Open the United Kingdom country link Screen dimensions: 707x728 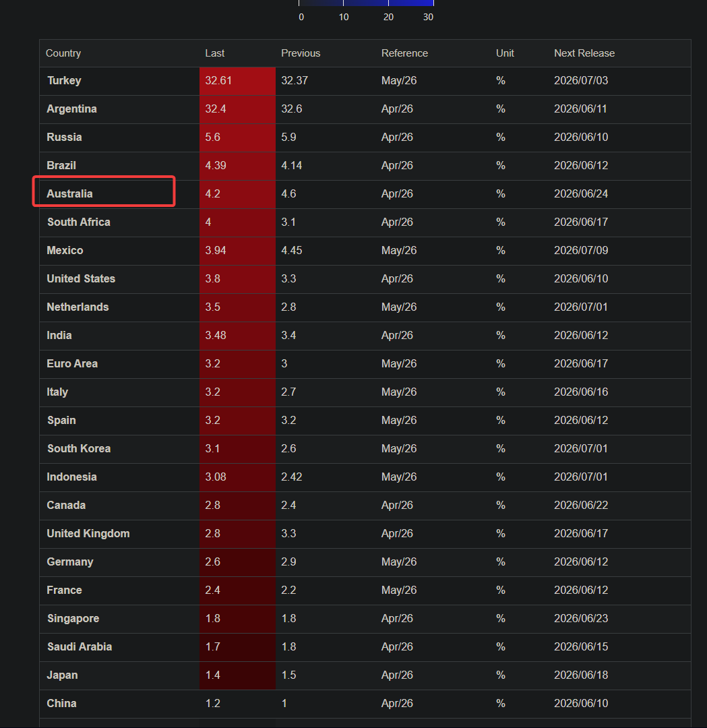click(88, 534)
